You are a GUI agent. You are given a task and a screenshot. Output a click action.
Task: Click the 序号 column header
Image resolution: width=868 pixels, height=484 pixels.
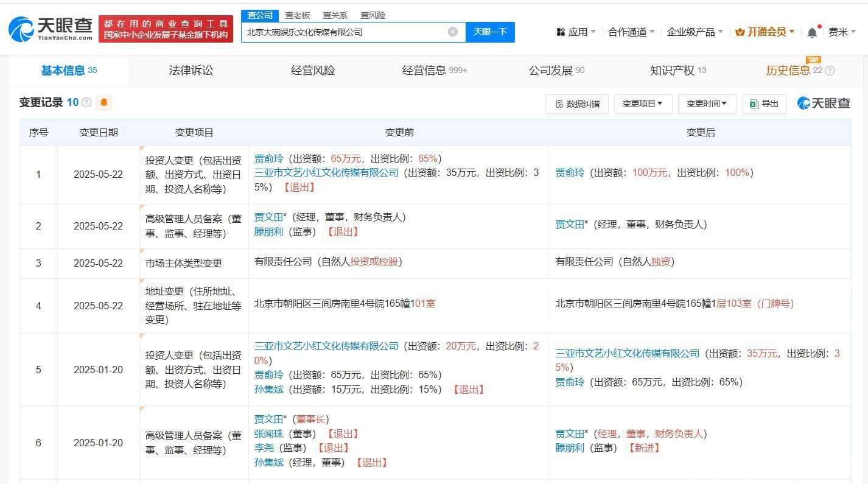click(x=39, y=132)
